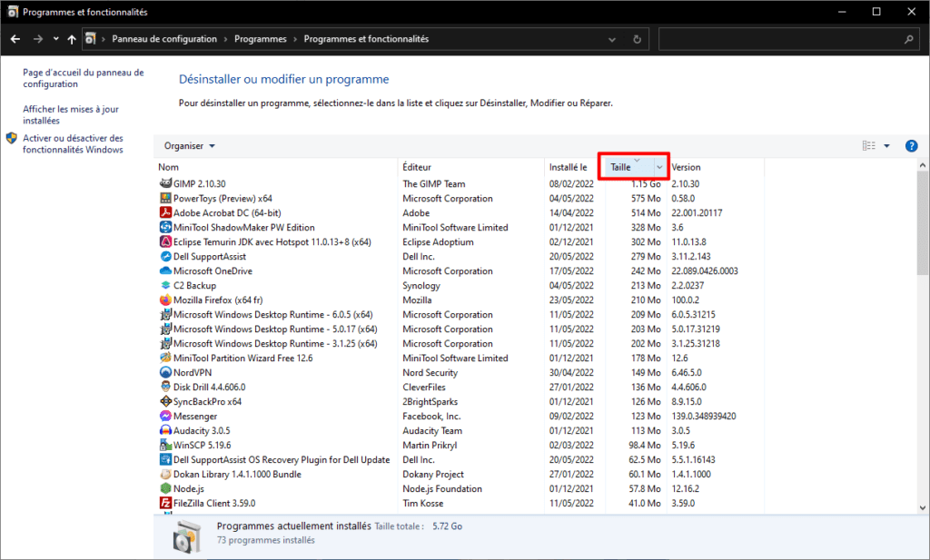Click the Microsoft OneDrive cloud icon

click(x=165, y=270)
